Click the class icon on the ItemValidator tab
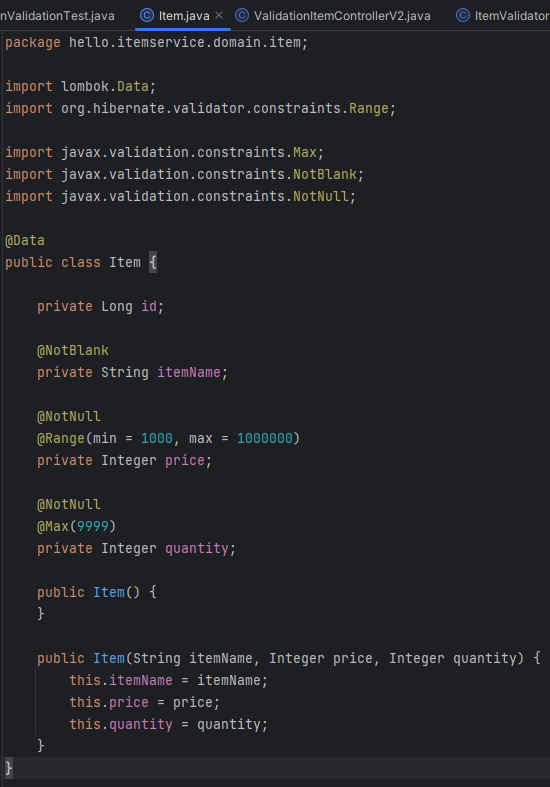The width and height of the screenshot is (550, 787). coord(463,15)
